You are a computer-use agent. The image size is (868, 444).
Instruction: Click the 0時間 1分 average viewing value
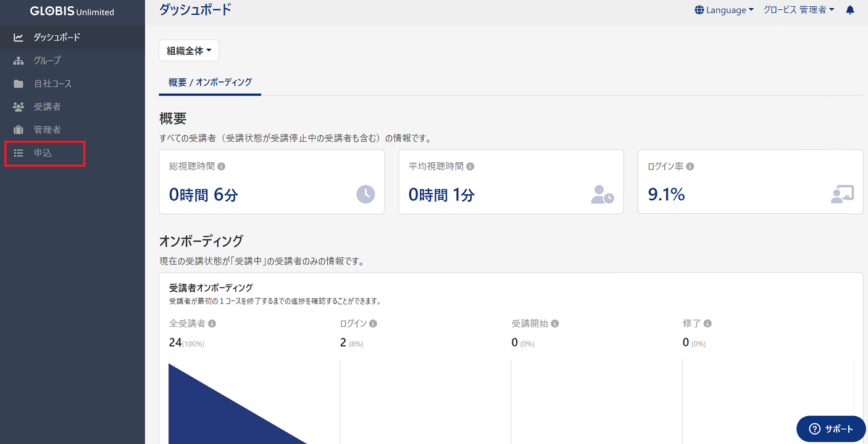(442, 195)
